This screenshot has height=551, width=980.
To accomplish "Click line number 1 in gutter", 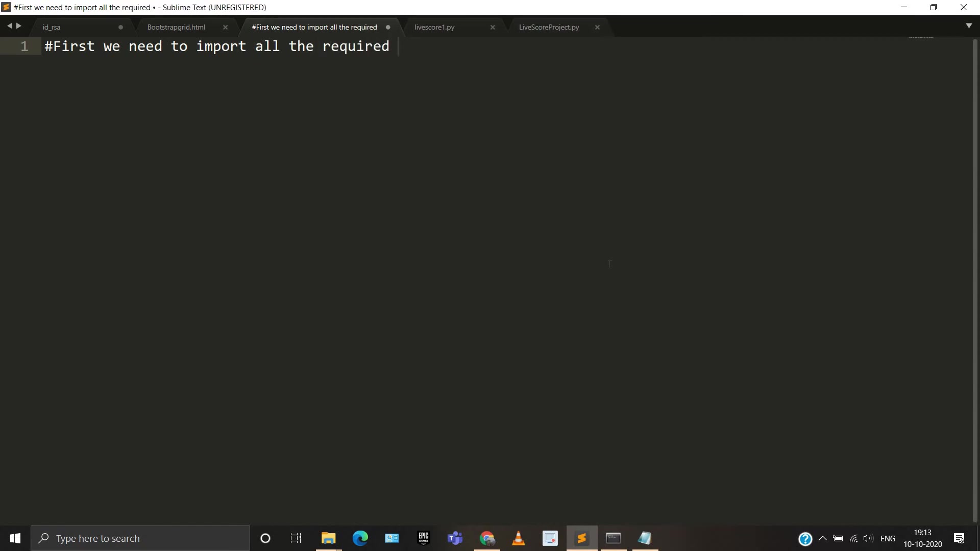I will point(24,46).
